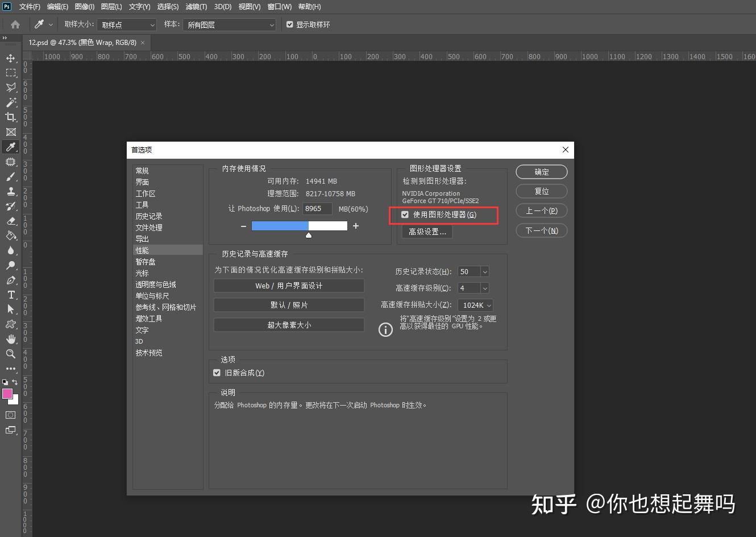
Task: Select the Zoom tool
Action: [11, 354]
